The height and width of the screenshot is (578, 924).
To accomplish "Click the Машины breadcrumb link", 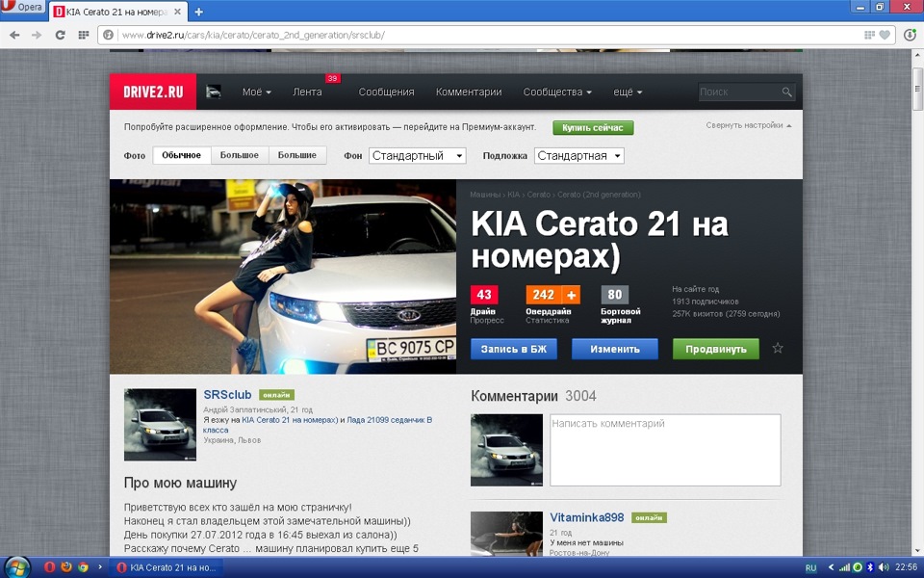I will click(x=485, y=194).
